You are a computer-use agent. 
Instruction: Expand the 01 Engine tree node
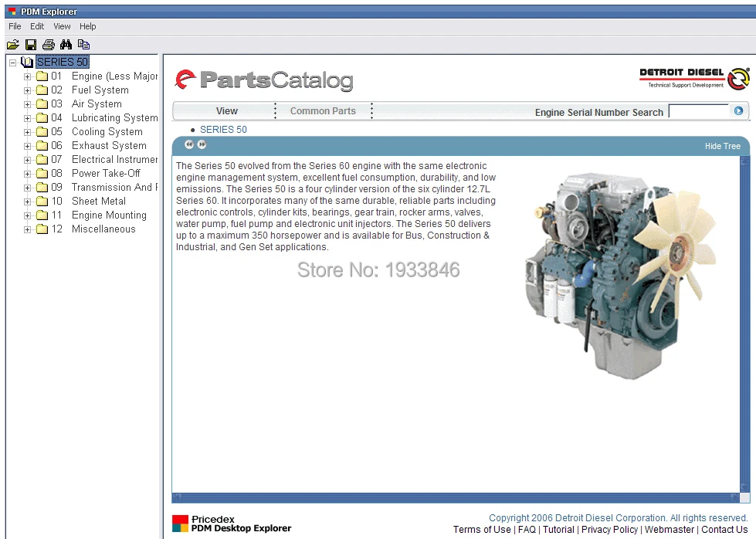coord(28,76)
